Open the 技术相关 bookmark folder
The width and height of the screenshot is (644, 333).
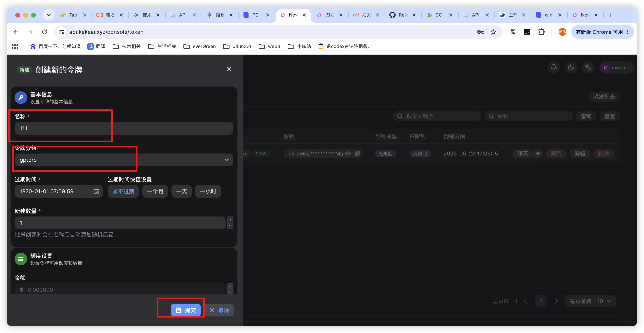(127, 46)
